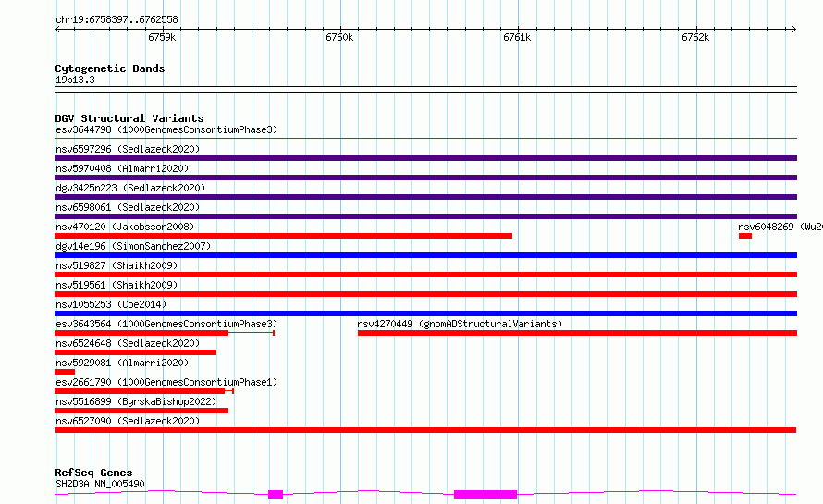The height and width of the screenshot is (504, 823).
Task: Click the 6761k ruler tick label
Action: [517, 37]
